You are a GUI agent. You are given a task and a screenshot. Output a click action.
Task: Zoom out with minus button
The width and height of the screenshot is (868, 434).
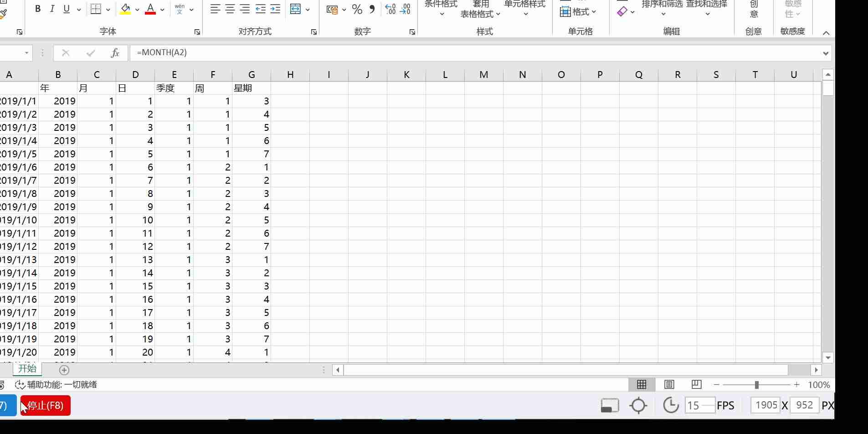(x=717, y=385)
